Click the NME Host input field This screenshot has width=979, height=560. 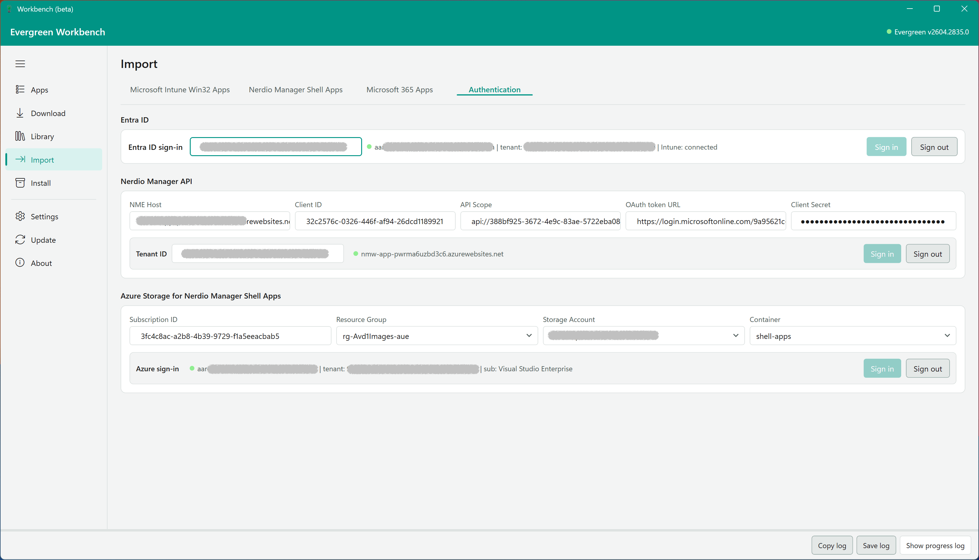[210, 221]
